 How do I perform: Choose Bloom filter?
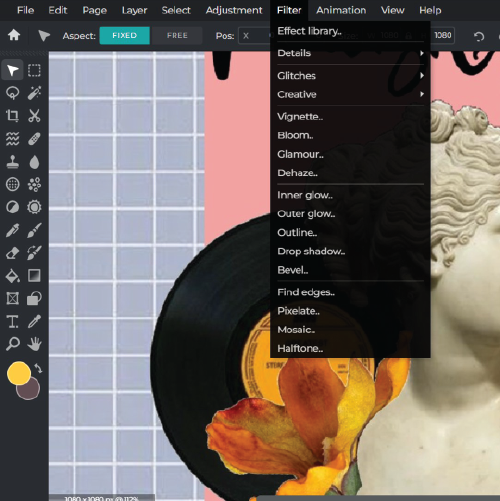tap(350, 135)
